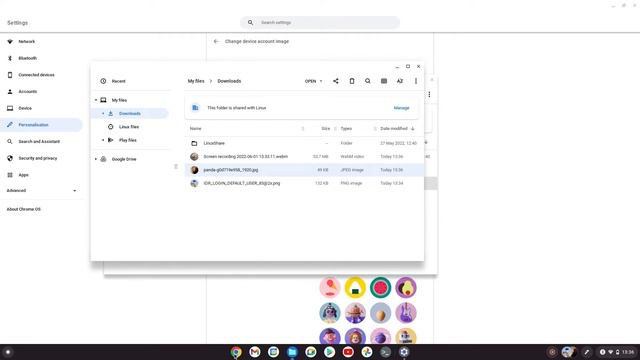
Task: Sort files by Size column
Action: pos(325,129)
